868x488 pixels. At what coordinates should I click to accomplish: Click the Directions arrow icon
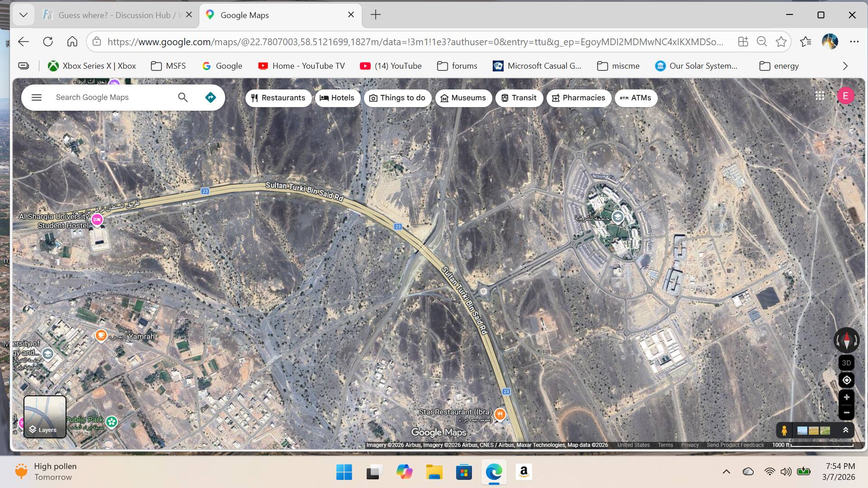coord(210,97)
